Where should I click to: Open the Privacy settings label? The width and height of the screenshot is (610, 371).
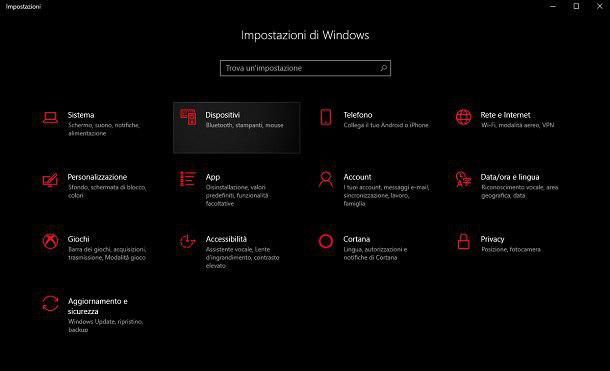tap(492, 239)
